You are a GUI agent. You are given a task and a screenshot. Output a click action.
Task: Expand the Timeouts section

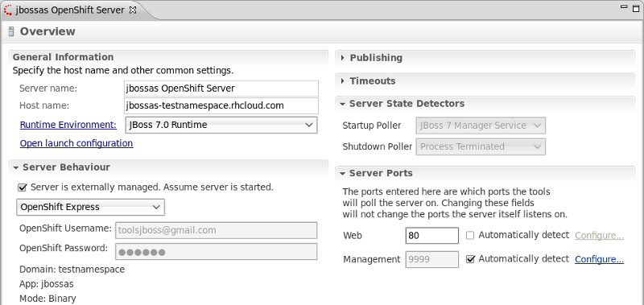pos(343,80)
